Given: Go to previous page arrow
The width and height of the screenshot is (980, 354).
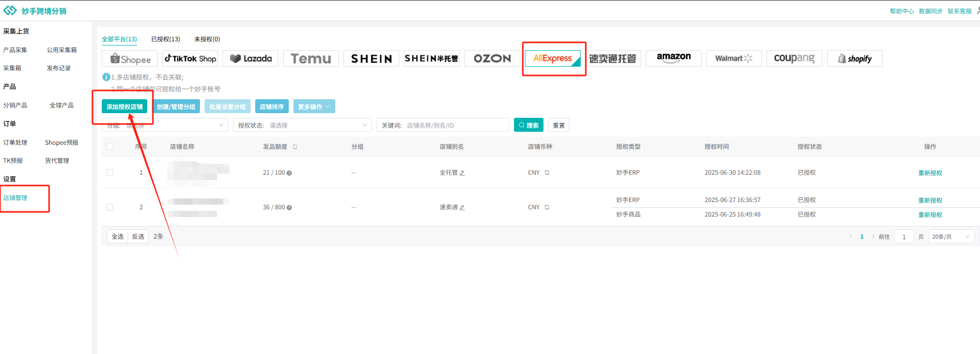Looking at the screenshot, I should [850, 237].
